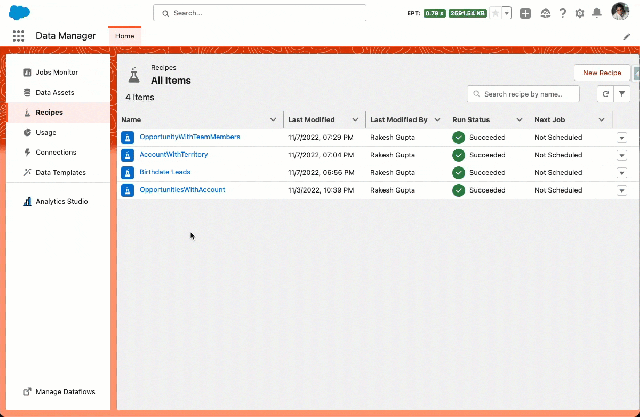The width and height of the screenshot is (640, 417).
Task: Select Recipes in the sidebar
Action: 58,112
